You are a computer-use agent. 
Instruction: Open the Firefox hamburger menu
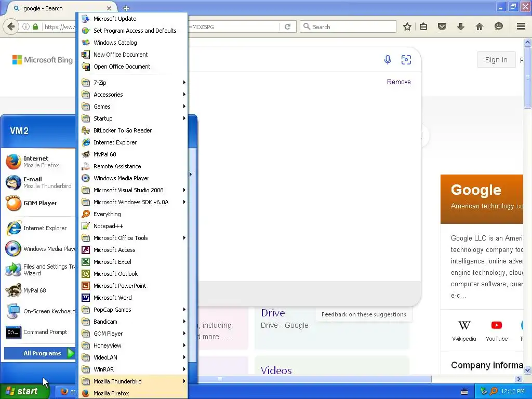(521, 26)
